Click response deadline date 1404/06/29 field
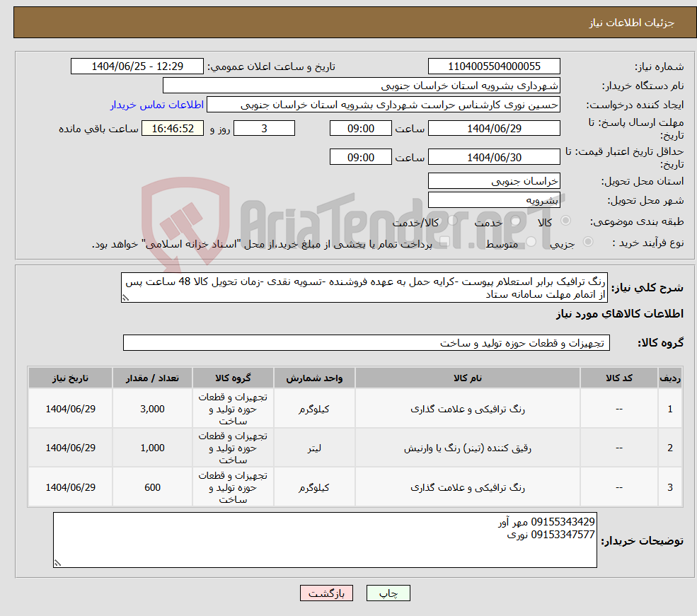 [x=494, y=128]
